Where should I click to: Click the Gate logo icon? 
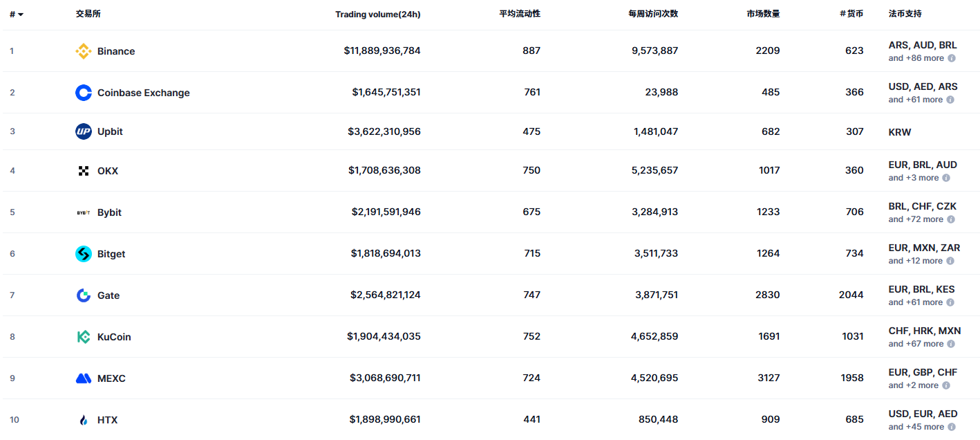click(83, 295)
